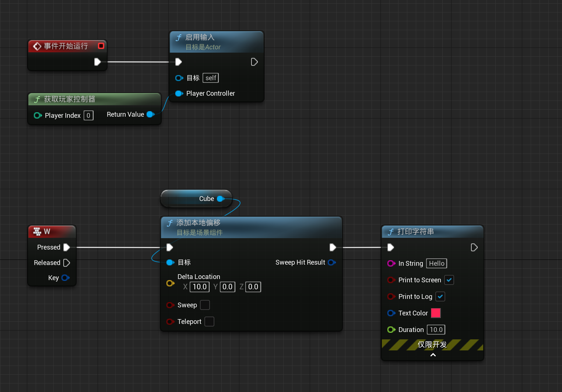Screen dimensions: 562x392
Task: Click the In String Hello text field
Action: coord(436,264)
